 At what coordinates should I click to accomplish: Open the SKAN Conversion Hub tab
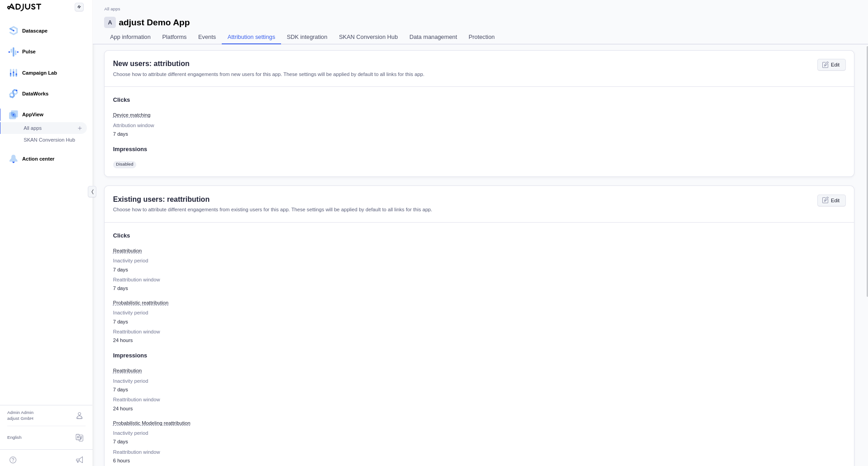point(368,37)
